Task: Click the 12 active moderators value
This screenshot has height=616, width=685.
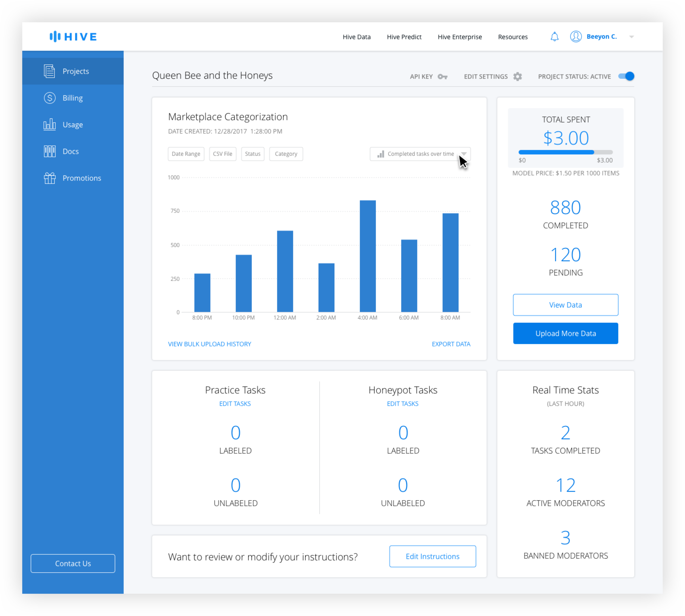Action: [x=565, y=485]
